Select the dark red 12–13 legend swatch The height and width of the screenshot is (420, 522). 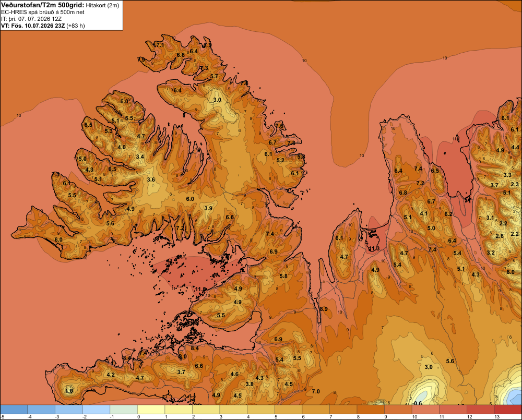point(480,409)
